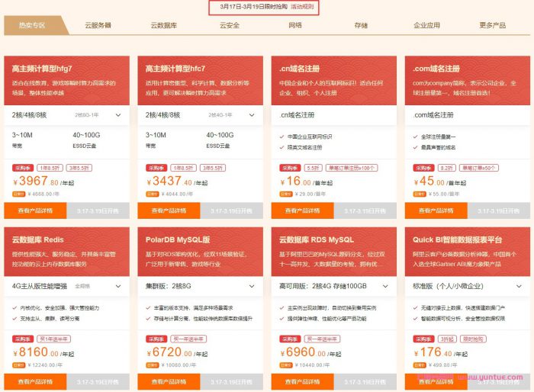The image size is (534, 392).
Task: Switch to the 企业应用 tab
Action: 426,25
